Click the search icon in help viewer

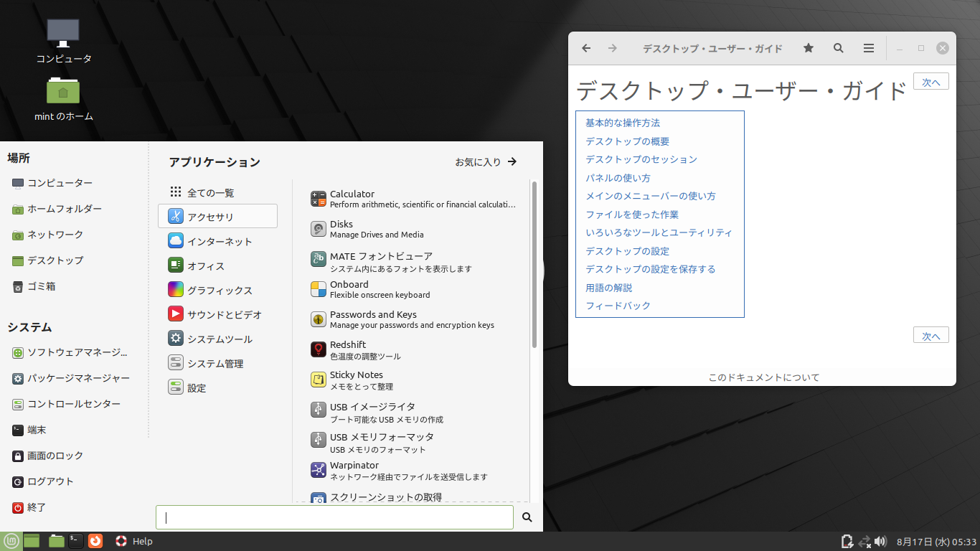pos(839,48)
